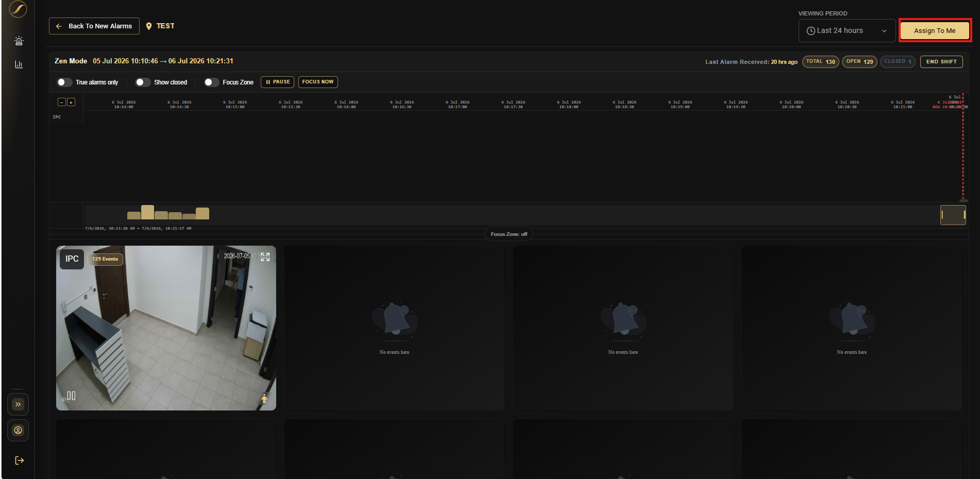The height and width of the screenshot is (479, 980).
Task: Click the IPC label on camera tile
Action: point(72,259)
